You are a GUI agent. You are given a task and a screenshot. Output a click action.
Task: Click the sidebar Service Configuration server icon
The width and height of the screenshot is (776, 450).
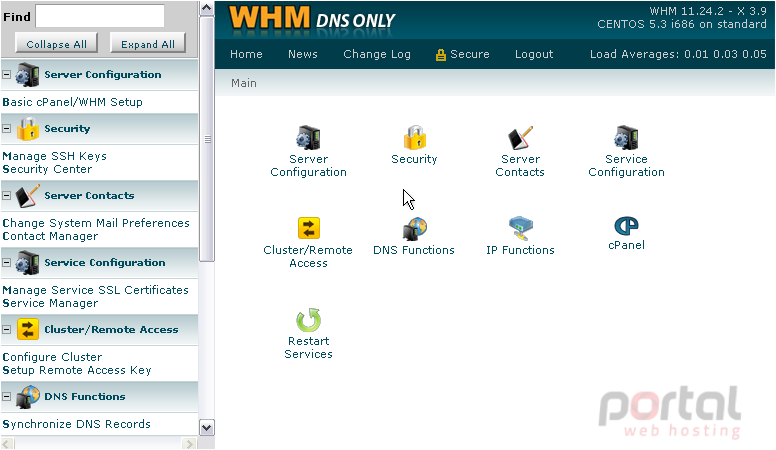point(27,262)
